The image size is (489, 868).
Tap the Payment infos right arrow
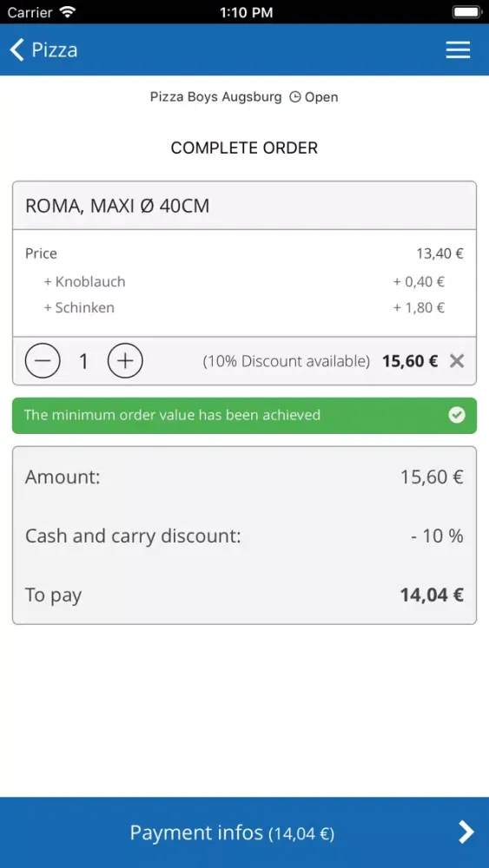point(466,832)
